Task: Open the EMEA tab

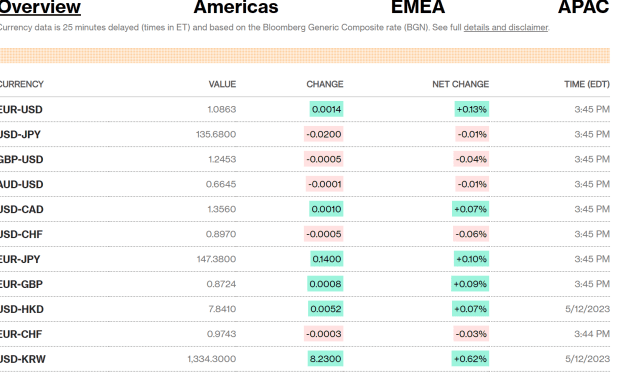Action: (x=418, y=7)
